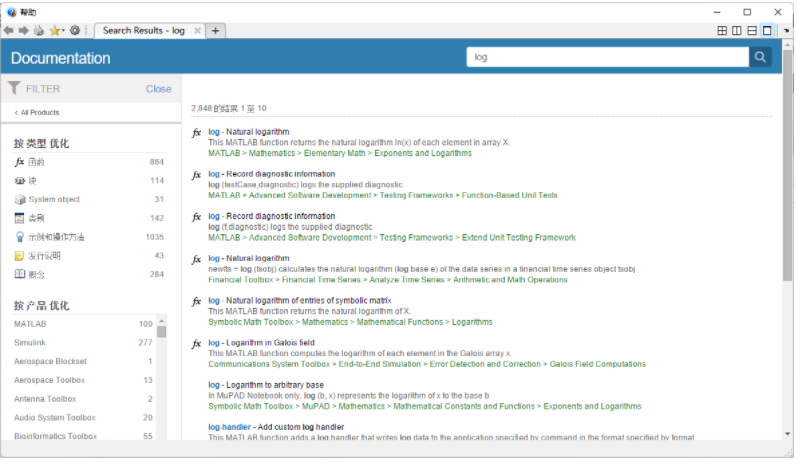Open Analyze Time Series breadcrumb
Viewport: 797px width, 467px height.
pos(407,280)
